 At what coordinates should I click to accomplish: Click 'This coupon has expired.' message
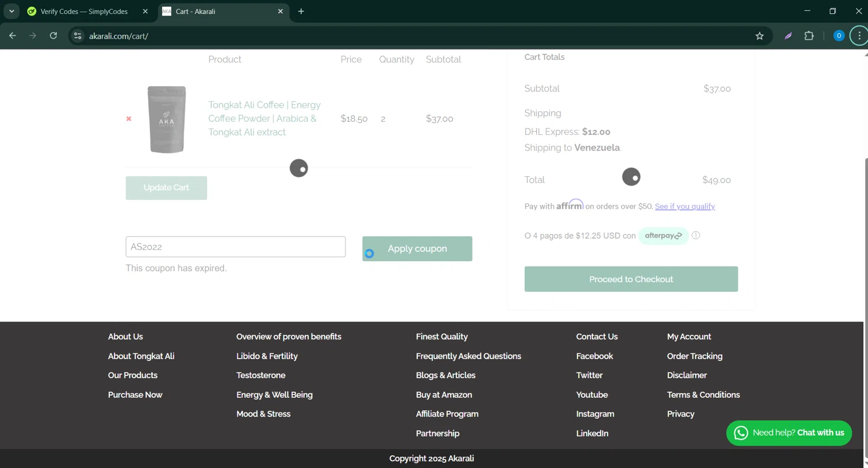[176, 268]
